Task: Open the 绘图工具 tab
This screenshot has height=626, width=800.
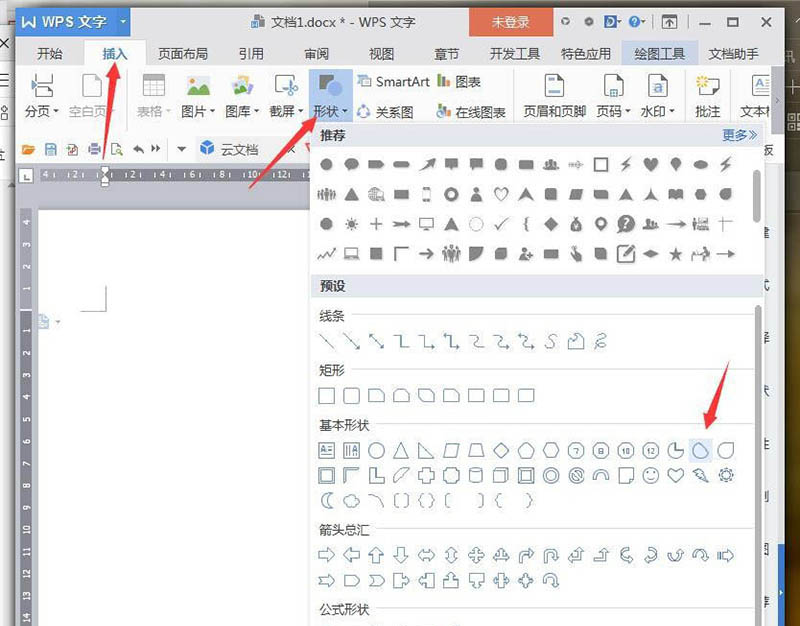Action: click(659, 54)
